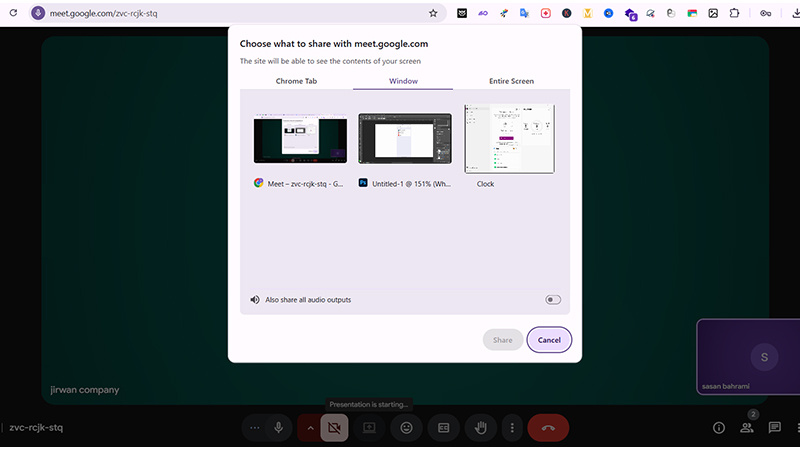Screen dimensions: 800x450
Task: Turn on the camera in Meet
Action: coord(334,428)
